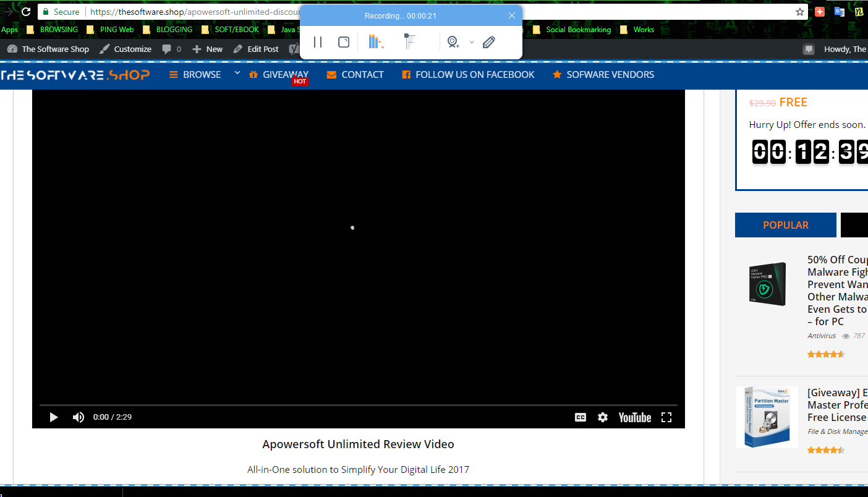The image size is (868, 497).
Task: Click the Malware Fighter star rating
Action: (826, 354)
